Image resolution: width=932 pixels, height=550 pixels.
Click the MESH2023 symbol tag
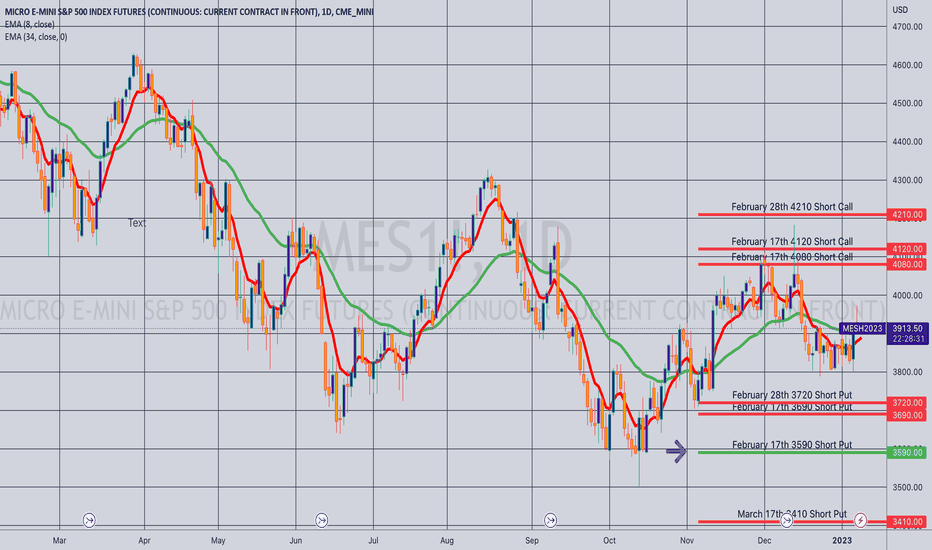[862, 328]
